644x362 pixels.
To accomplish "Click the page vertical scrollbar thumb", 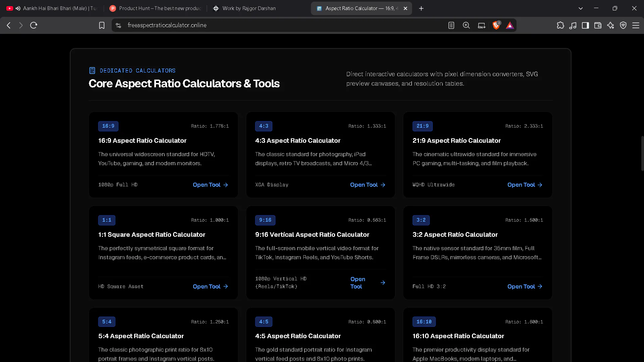I will [642, 153].
